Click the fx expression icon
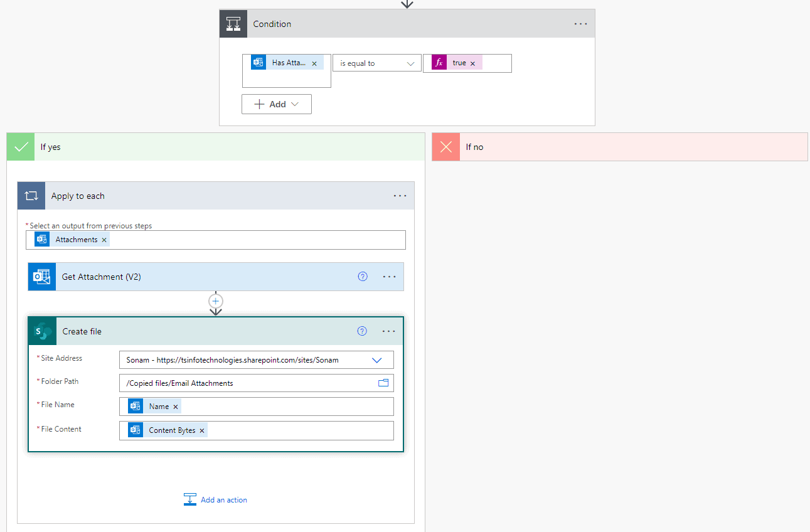 tap(439, 63)
